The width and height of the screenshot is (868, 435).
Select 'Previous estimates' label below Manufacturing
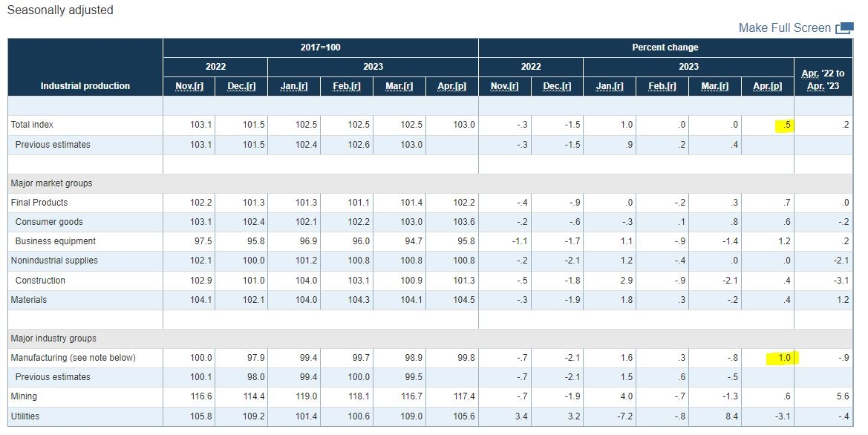pos(53,377)
